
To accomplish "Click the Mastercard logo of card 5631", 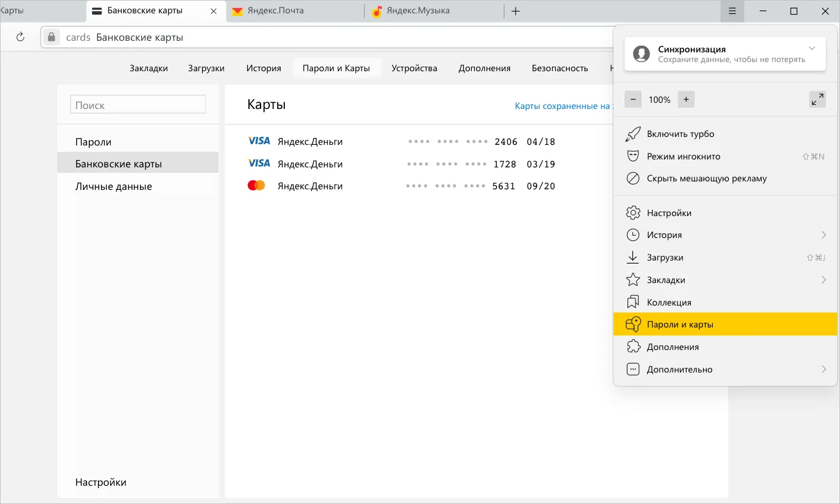I will [x=256, y=186].
